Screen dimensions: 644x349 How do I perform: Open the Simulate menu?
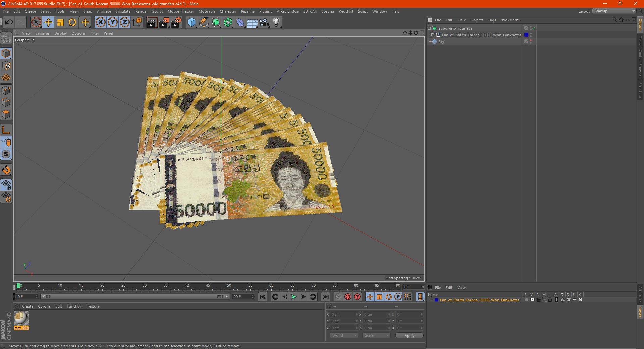coord(123,11)
